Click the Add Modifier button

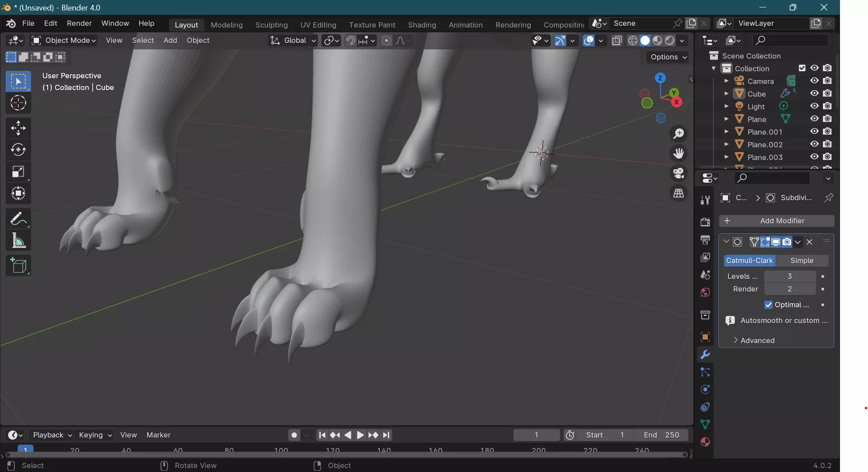pyautogui.click(x=777, y=221)
